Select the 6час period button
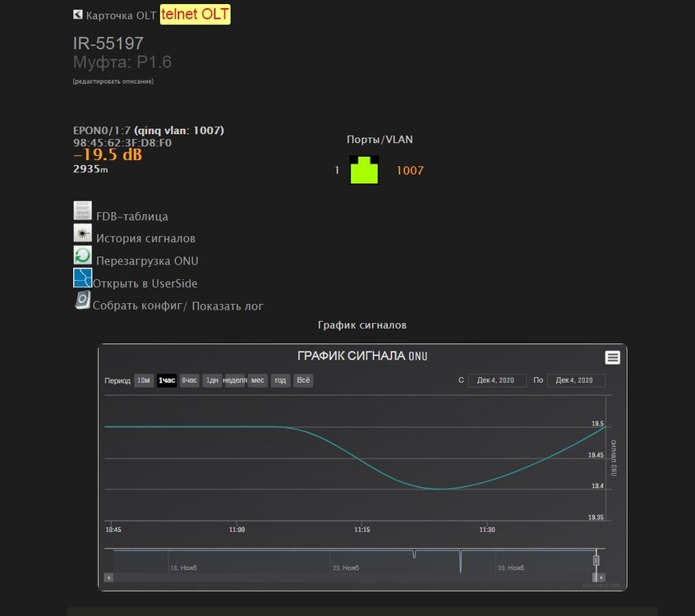 pos(189,380)
